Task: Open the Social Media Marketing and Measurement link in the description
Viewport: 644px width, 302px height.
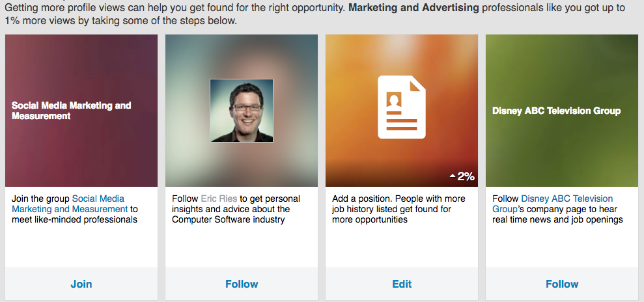Action: coord(70,209)
